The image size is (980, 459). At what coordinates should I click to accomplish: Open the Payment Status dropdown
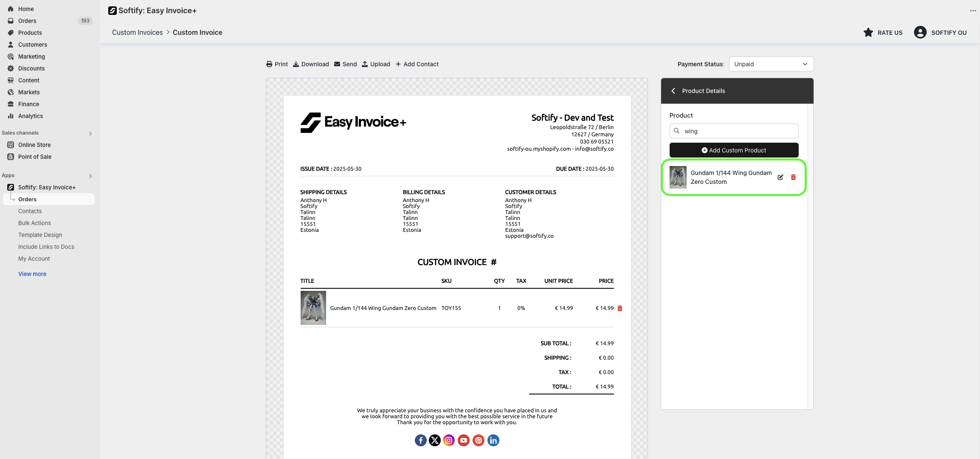771,64
